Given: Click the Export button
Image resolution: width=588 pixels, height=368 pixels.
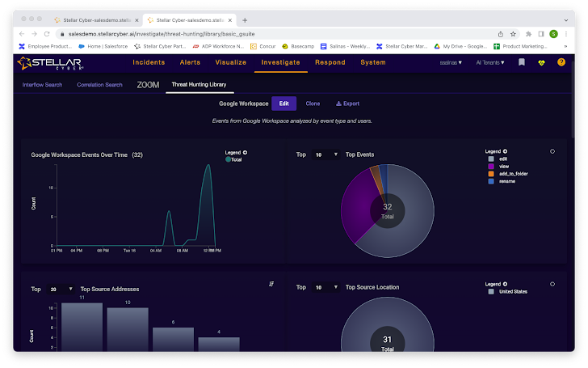Looking at the screenshot, I should (x=347, y=104).
